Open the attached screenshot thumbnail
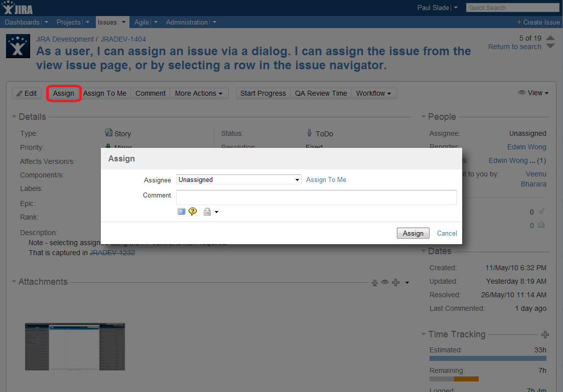 coord(75,346)
